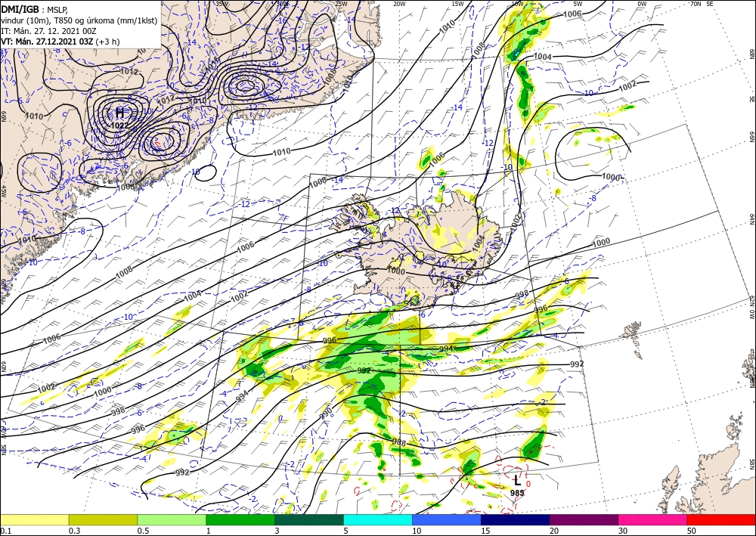Select the light green 0.5–1 mm legend swatch
Screen dimensions: 756x536
tap(172, 519)
